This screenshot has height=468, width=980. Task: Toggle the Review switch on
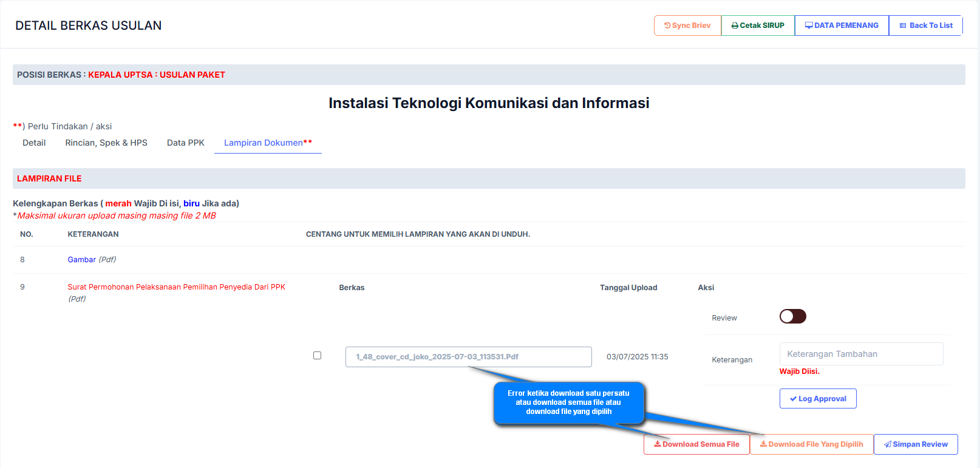point(792,316)
